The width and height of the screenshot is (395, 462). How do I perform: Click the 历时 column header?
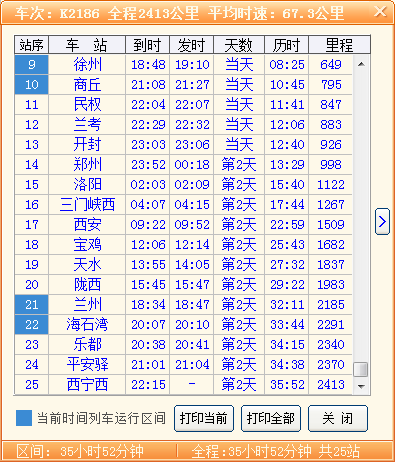pos(287,45)
